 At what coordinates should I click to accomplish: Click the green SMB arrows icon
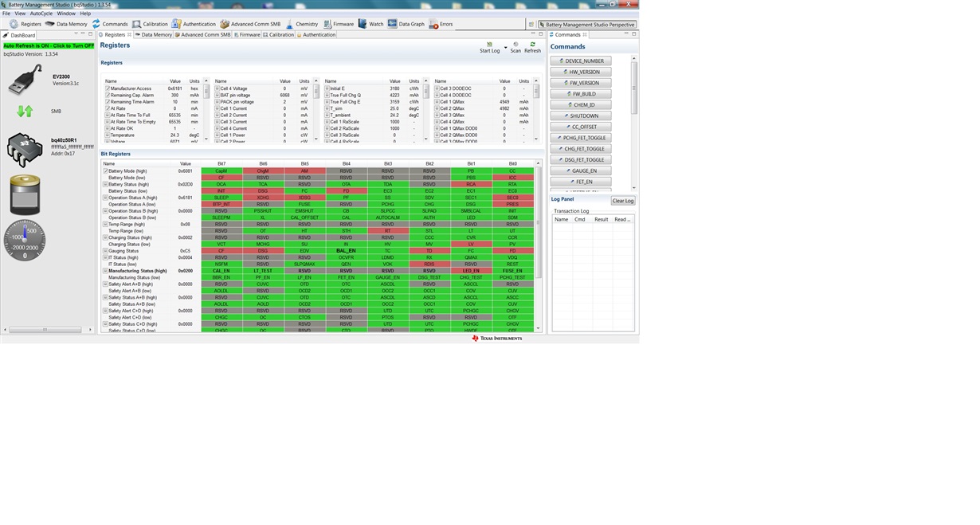25,112
